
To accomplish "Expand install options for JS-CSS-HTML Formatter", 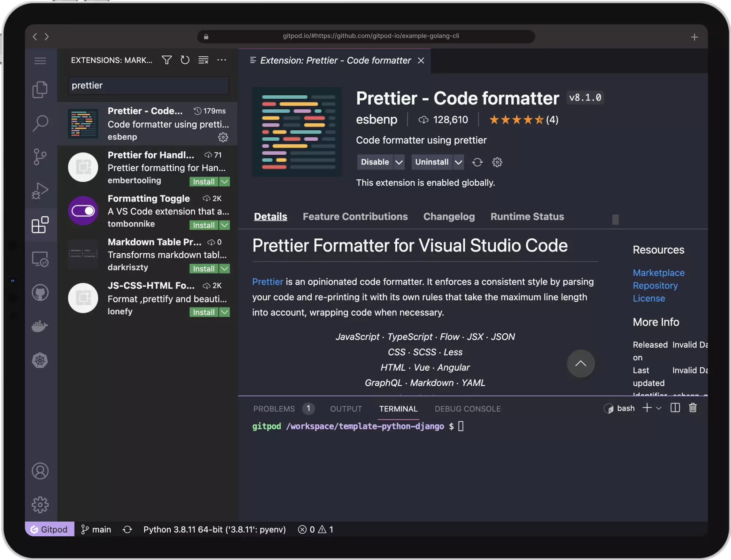I will [224, 312].
